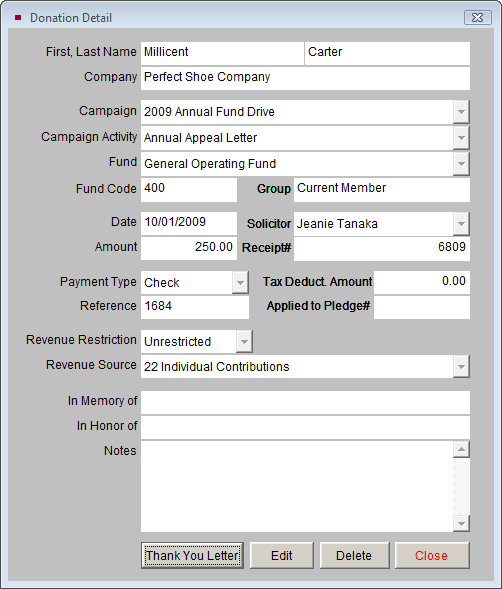Click the Jeanie Tanaka solicitor value
The width and height of the screenshot is (502, 589).
337,224
